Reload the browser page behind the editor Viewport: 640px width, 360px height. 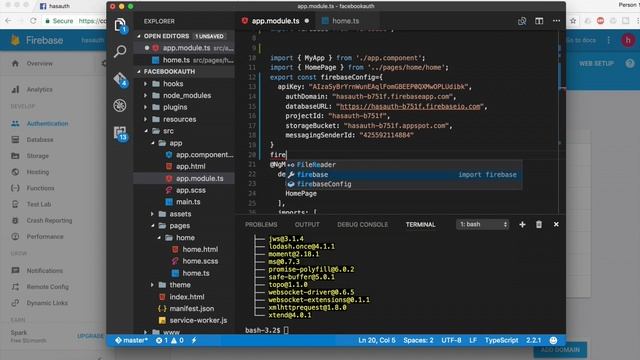click(x=33, y=21)
